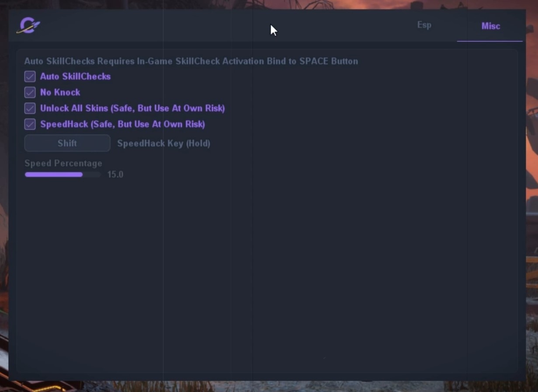Click the rocket logo icon
Viewport: 538px width, 392px height.
click(28, 26)
